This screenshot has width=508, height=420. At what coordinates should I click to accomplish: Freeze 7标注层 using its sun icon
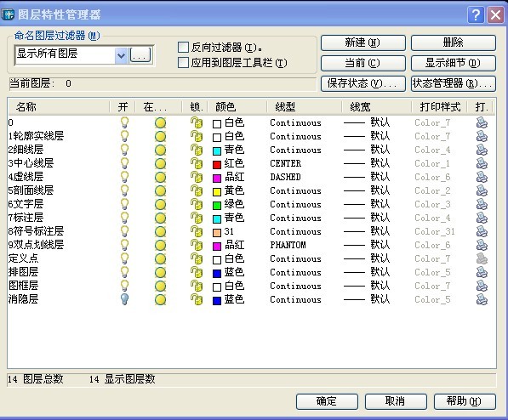(160, 218)
